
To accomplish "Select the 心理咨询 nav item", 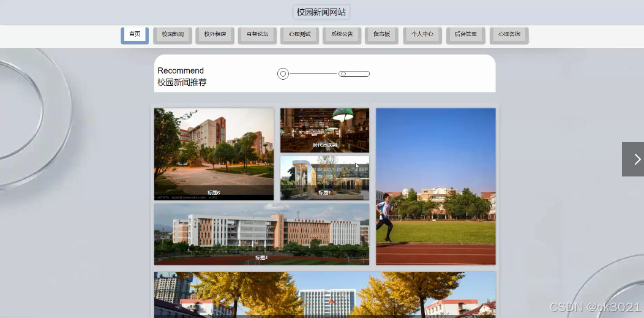I will [x=509, y=35].
